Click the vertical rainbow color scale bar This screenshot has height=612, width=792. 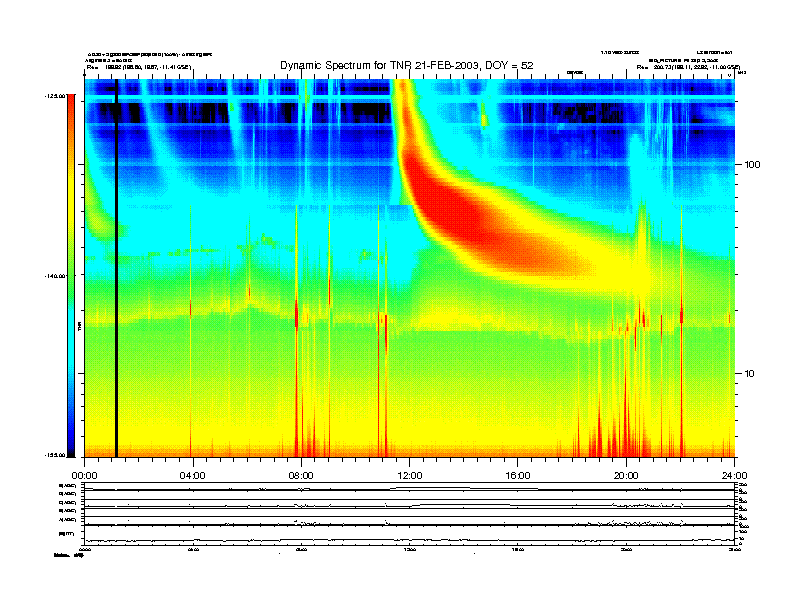pyautogui.click(x=71, y=275)
